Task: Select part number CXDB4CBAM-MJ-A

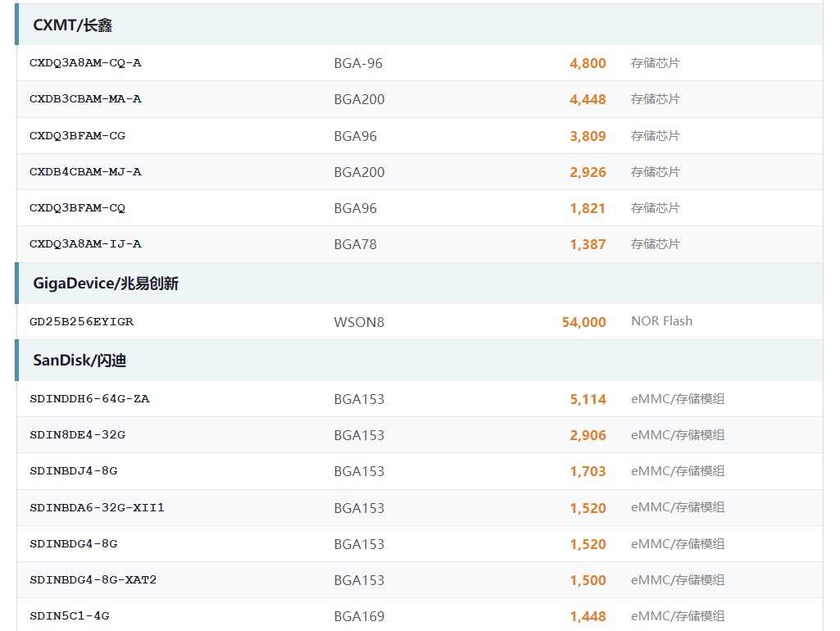Action: [x=85, y=172]
